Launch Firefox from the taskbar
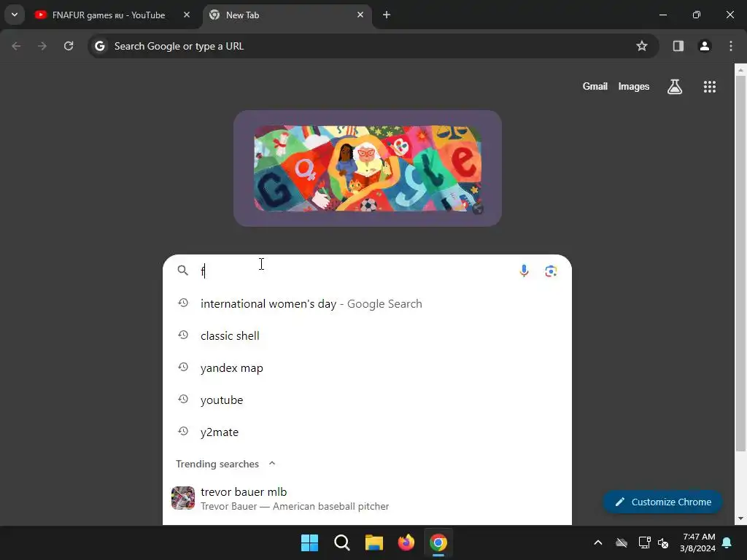747x560 pixels. pos(406,542)
